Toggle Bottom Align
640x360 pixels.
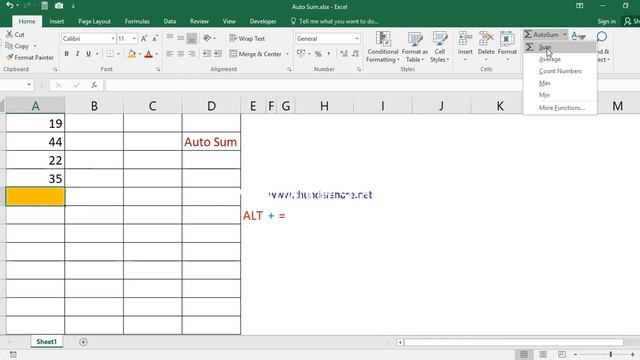[x=191, y=38]
